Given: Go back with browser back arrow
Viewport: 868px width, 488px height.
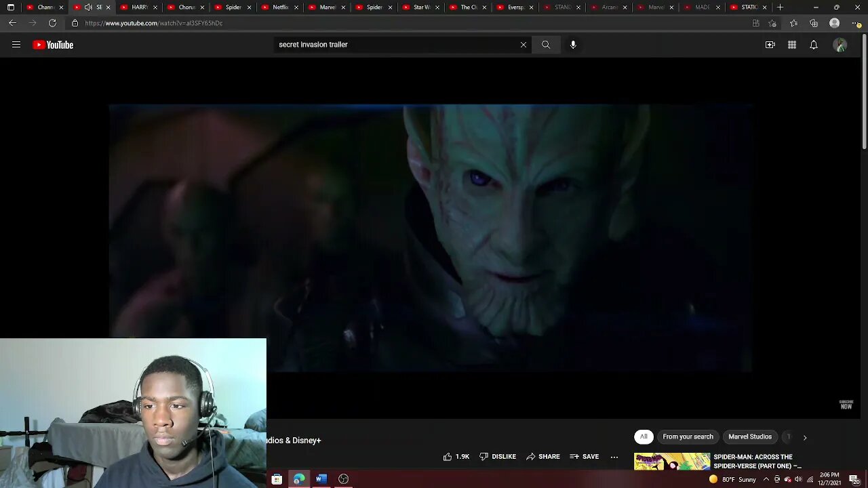Looking at the screenshot, I should [12, 23].
